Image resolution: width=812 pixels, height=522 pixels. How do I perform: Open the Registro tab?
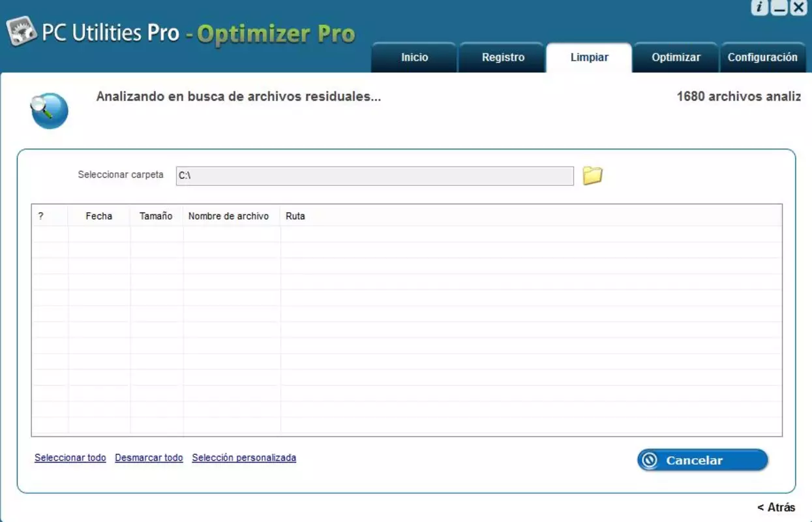503,57
